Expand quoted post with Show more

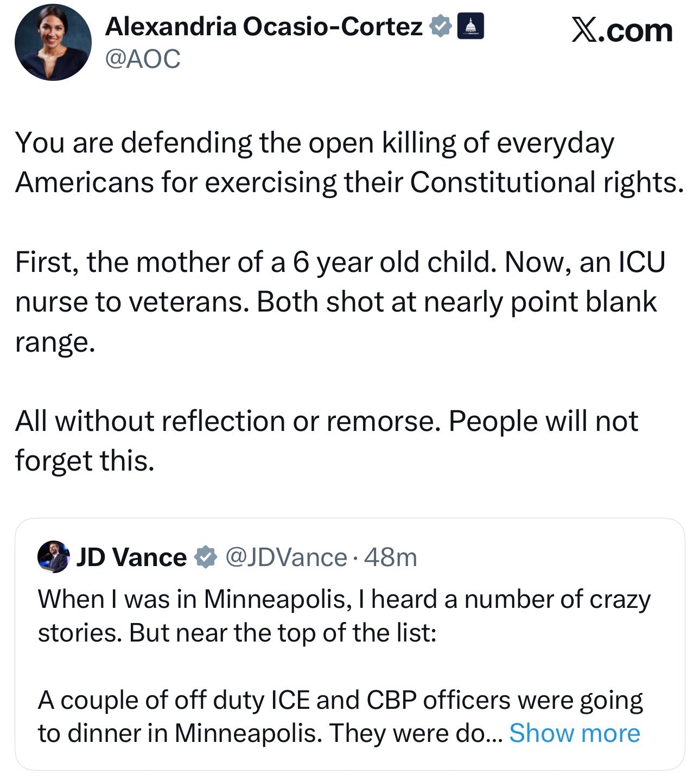tap(575, 733)
